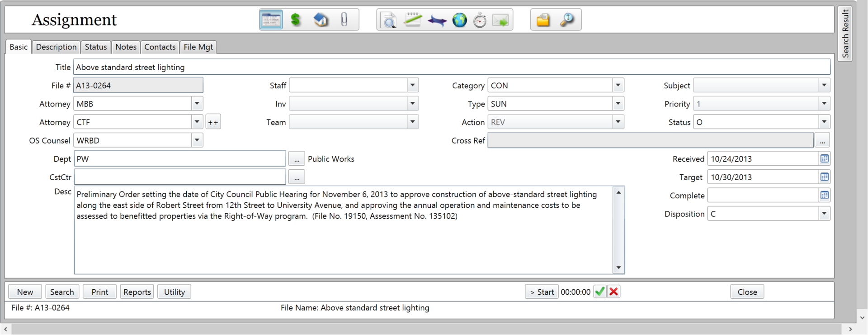Open the Target date calendar picker
This screenshot has height=335, width=868.
[825, 177]
